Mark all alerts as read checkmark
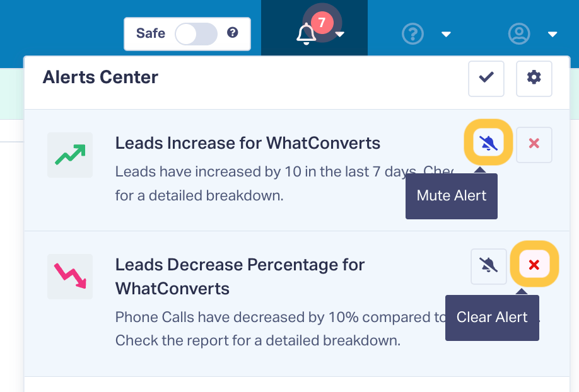This screenshot has height=392, width=579. 486,79
